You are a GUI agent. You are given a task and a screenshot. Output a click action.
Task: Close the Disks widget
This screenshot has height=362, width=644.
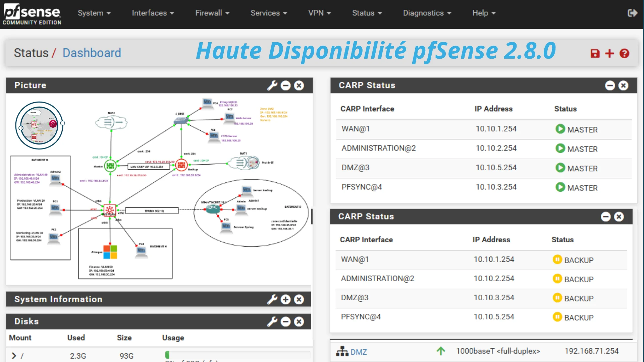(299, 321)
